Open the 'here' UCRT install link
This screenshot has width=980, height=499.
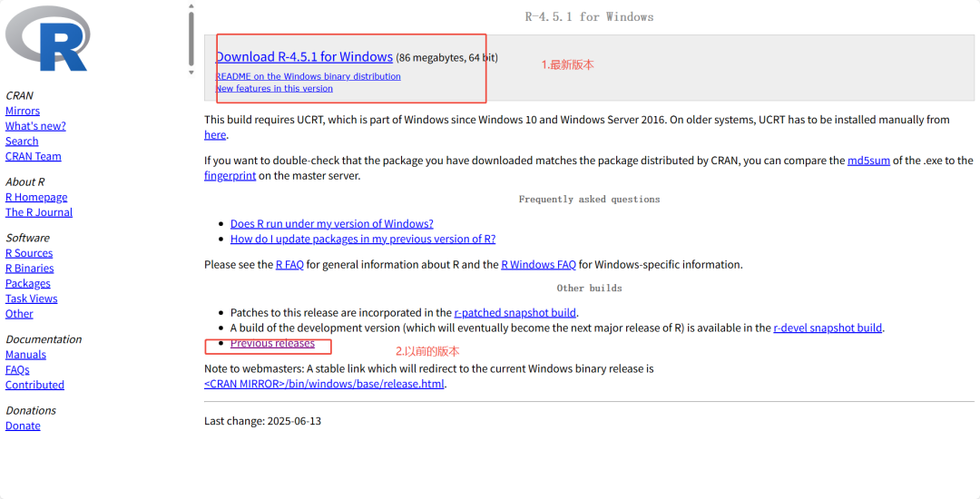pos(215,135)
